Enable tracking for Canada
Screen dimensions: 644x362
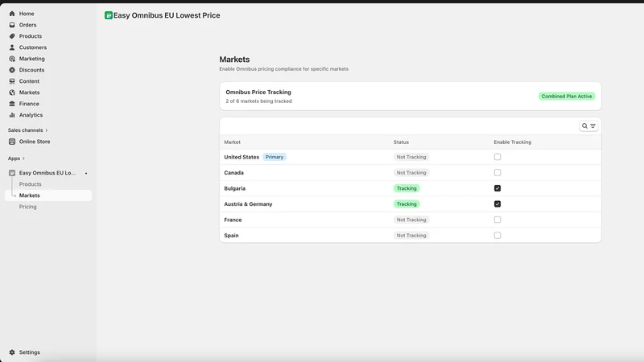[x=497, y=172]
